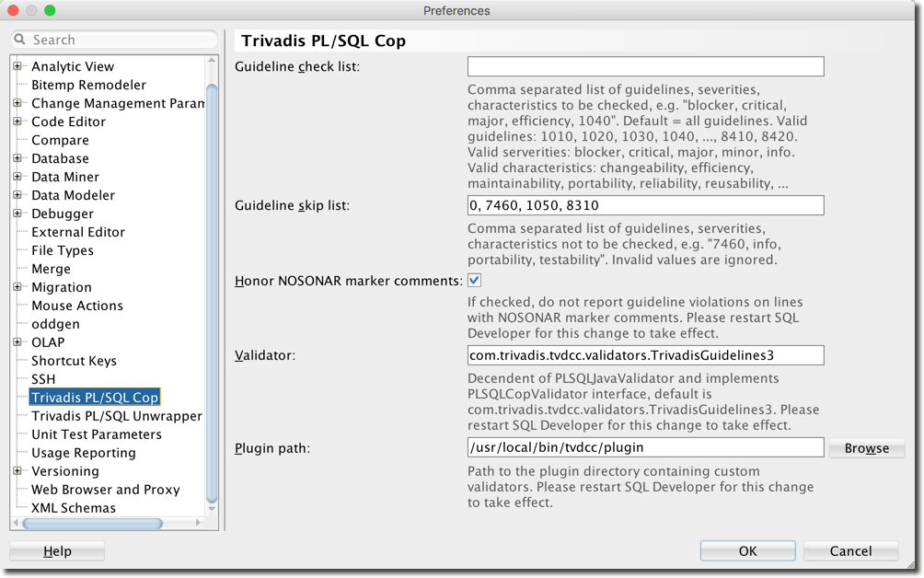The width and height of the screenshot is (924, 578).
Task: Expand the Data Miner node
Action: (x=17, y=176)
